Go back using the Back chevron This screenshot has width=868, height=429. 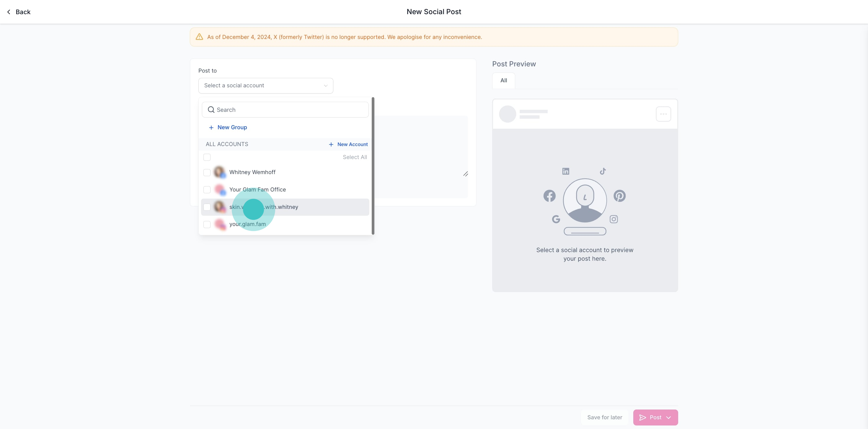point(9,12)
